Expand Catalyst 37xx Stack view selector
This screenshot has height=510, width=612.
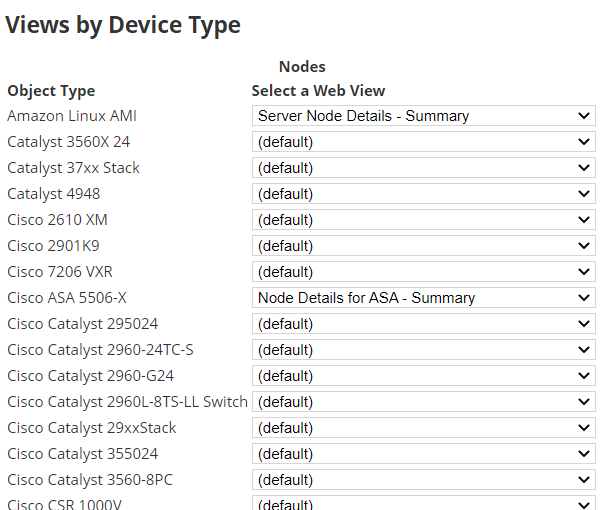point(423,168)
